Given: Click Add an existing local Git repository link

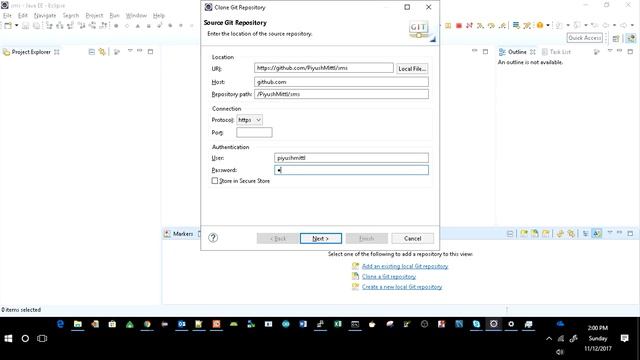Looking at the screenshot, I should tap(405, 266).
